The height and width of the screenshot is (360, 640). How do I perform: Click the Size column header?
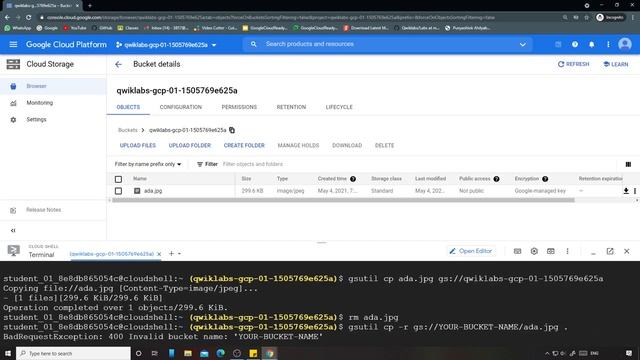pyautogui.click(x=246, y=179)
